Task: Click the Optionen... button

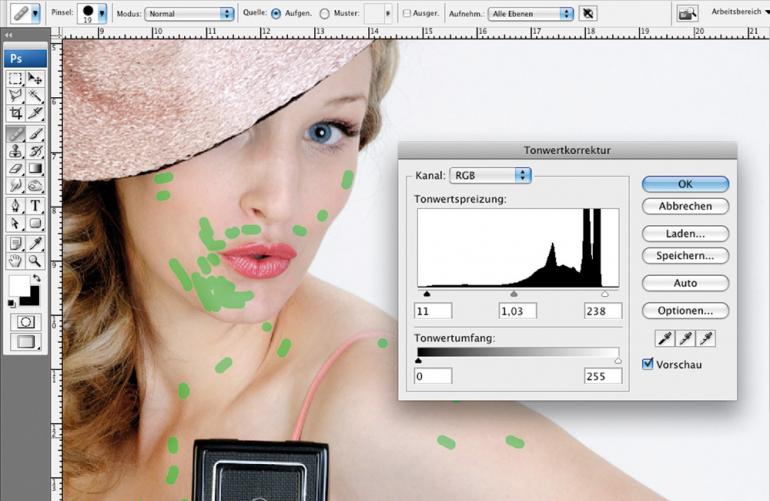Action: [x=685, y=311]
